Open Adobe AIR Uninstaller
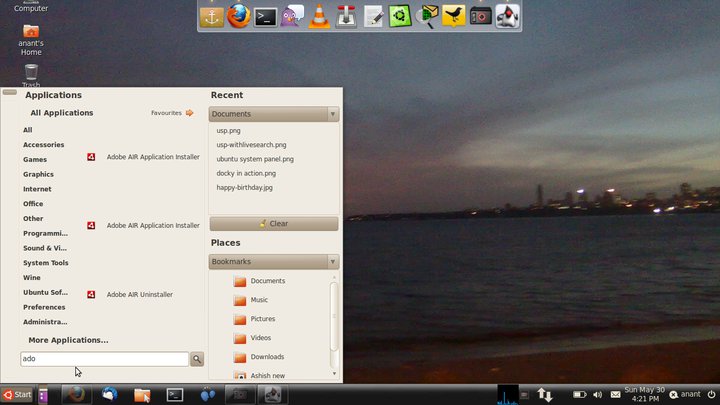 (139, 295)
